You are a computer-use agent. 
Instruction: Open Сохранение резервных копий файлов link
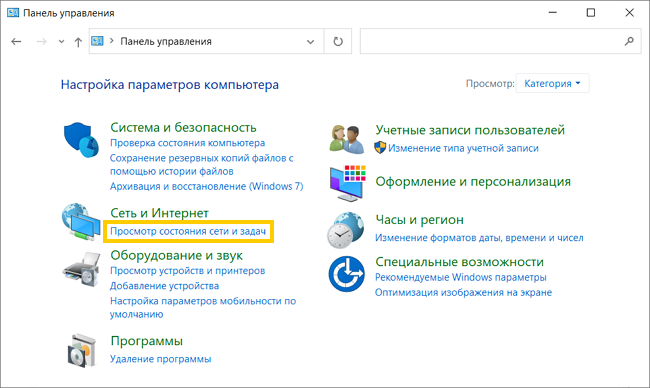201,165
